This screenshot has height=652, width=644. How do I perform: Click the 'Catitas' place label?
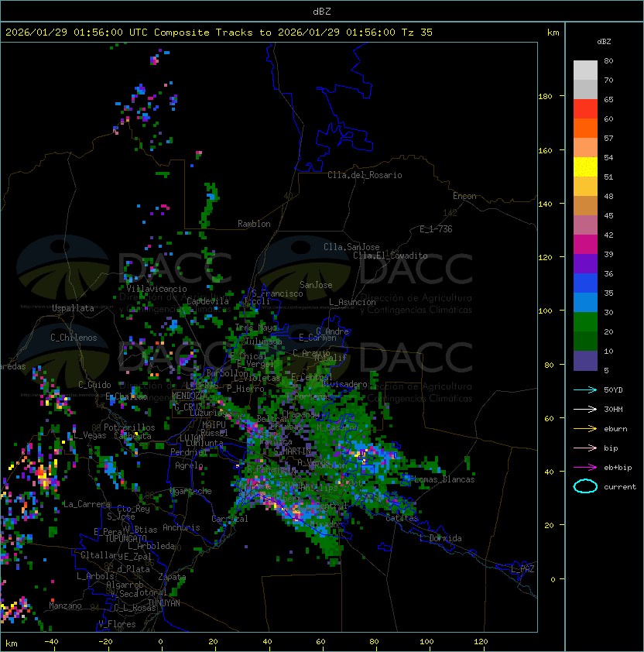[x=402, y=518]
